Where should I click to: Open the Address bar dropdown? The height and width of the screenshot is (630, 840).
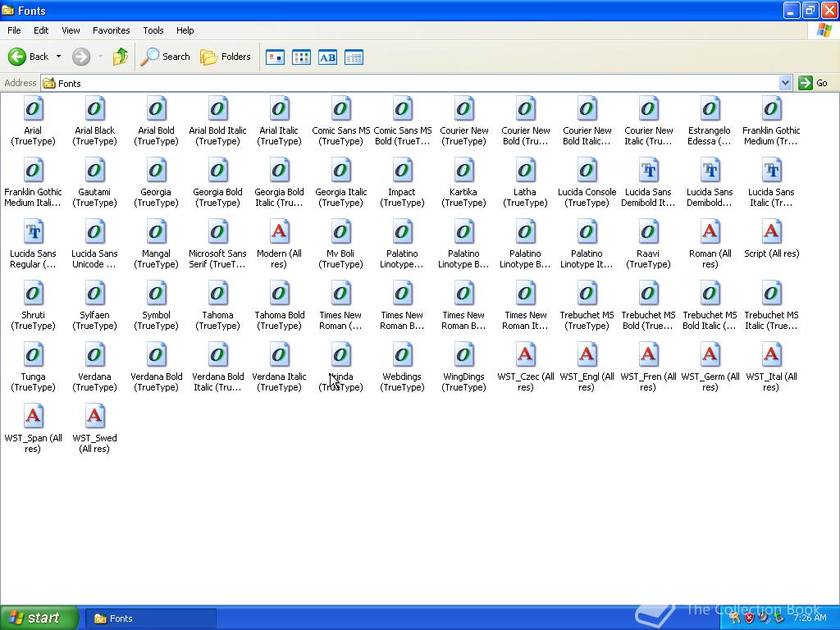(785, 83)
